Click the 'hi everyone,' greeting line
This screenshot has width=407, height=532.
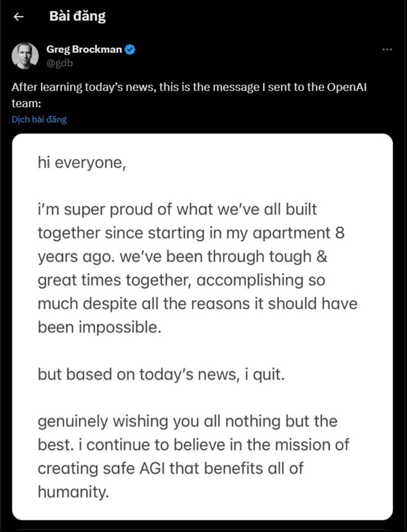point(82,163)
